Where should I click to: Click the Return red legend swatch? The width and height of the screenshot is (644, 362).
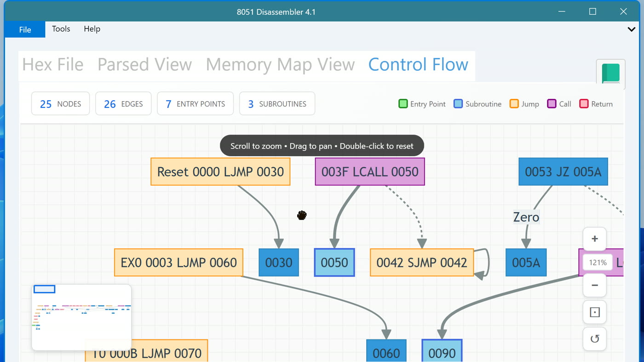pos(584,104)
